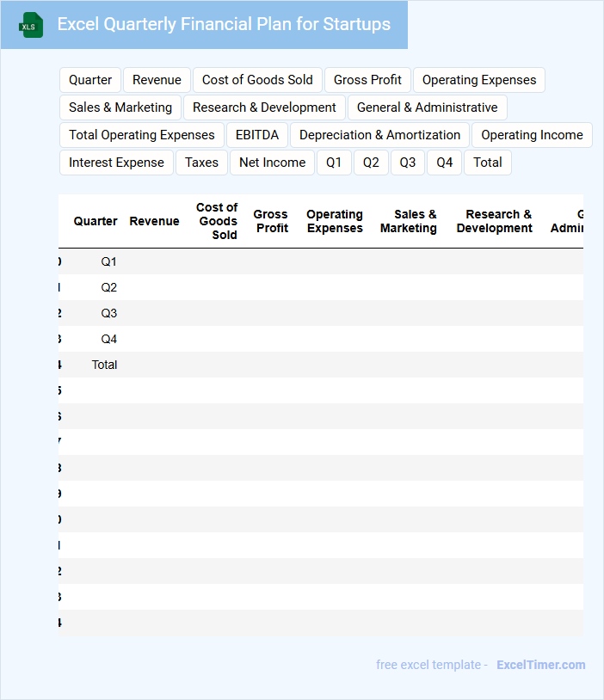604x700 pixels.
Task: Choose the Operating Income tag
Action: coord(532,135)
